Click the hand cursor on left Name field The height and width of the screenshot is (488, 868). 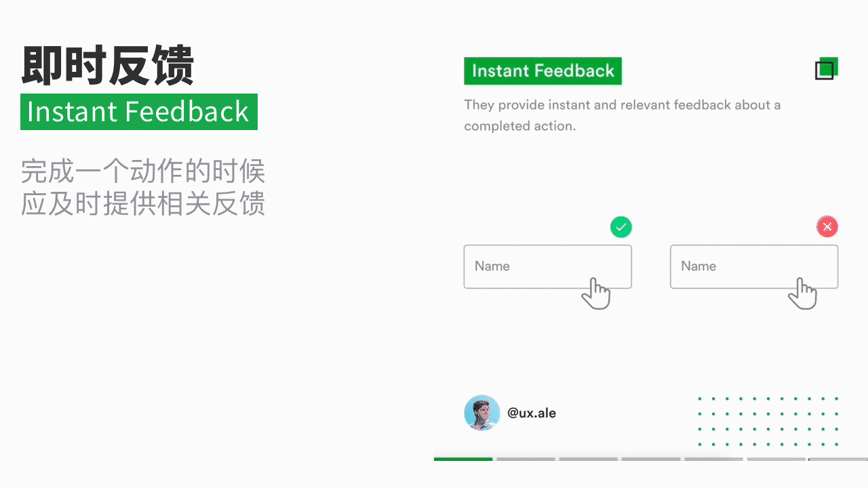[x=596, y=293]
